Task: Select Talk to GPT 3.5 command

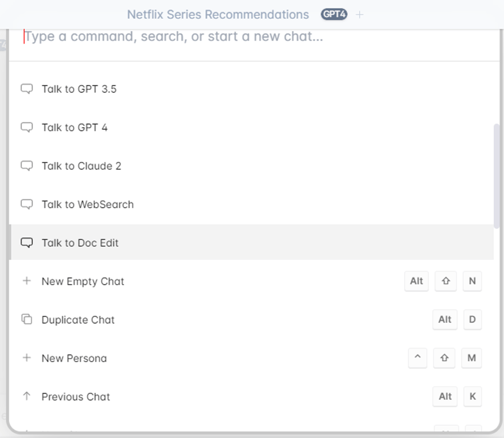Action: coord(79,89)
